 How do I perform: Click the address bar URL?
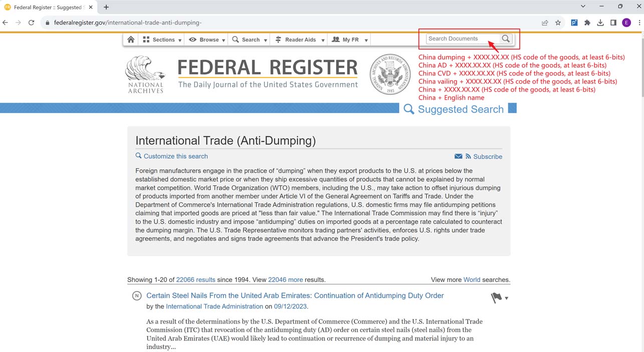point(128,23)
